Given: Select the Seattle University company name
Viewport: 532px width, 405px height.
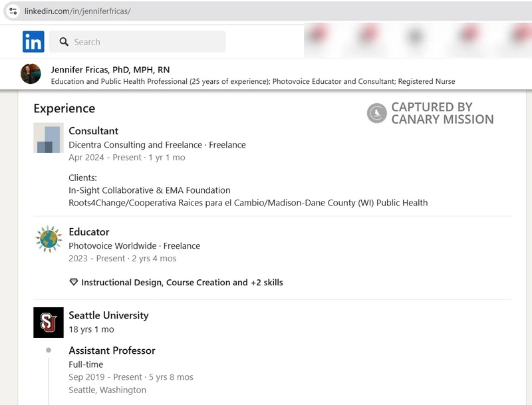Looking at the screenshot, I should tap(108, 315).
